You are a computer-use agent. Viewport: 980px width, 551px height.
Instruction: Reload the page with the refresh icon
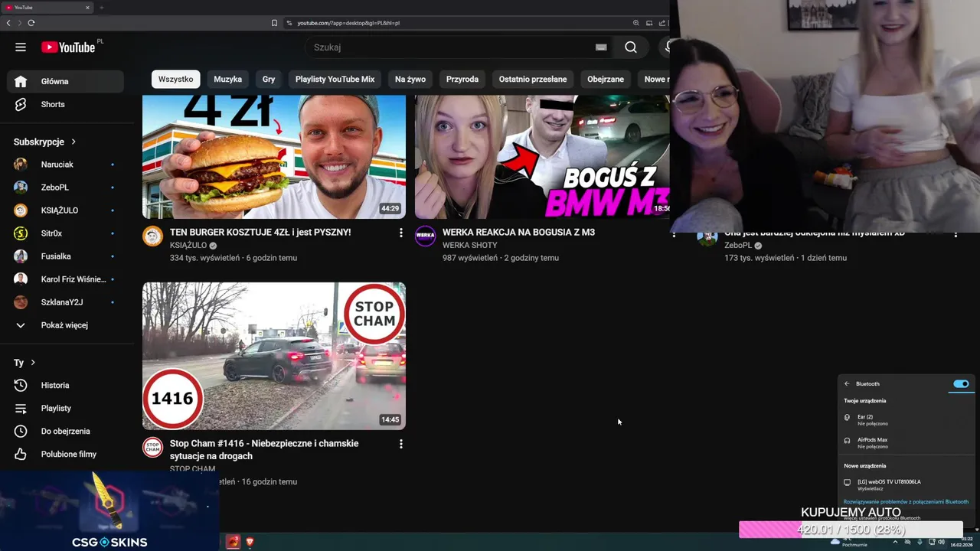[x=31, y=23]
